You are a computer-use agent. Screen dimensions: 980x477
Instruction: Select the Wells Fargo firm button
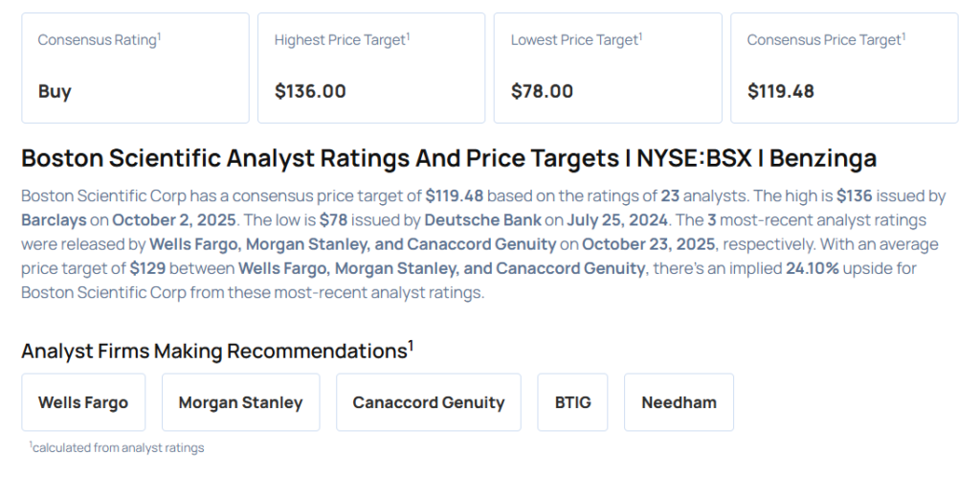coord(83,402)
